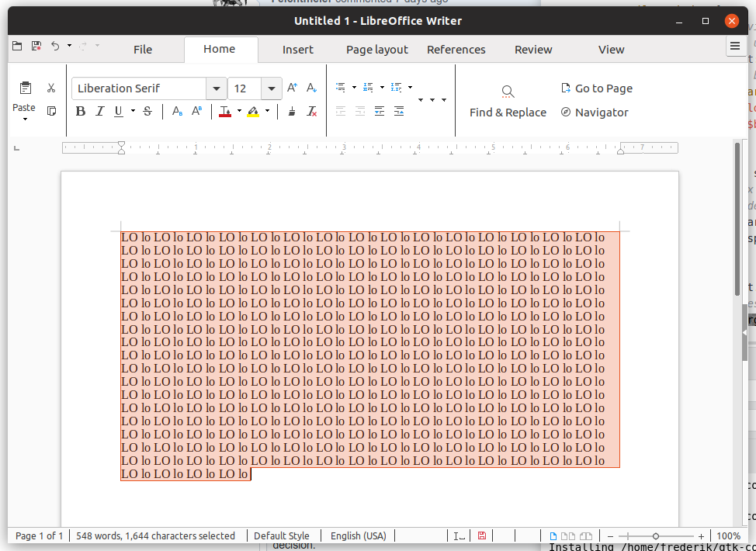This screenshot has width=756, height=551.
Task: Apply subscript formatting
Action: coord(178,112)
